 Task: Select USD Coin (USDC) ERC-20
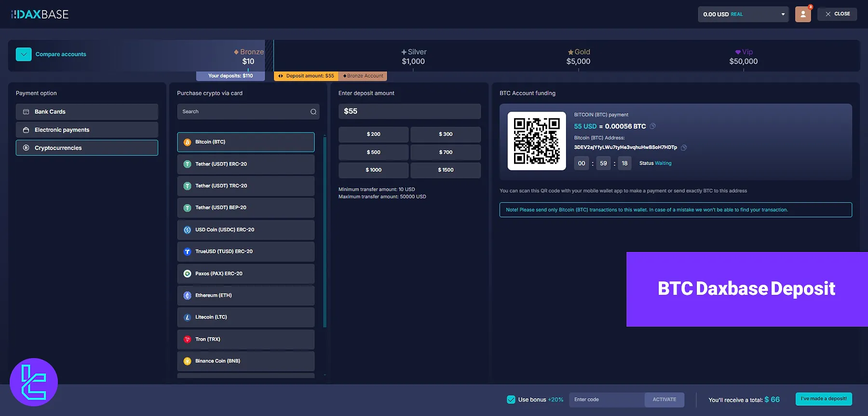point(246,230)
